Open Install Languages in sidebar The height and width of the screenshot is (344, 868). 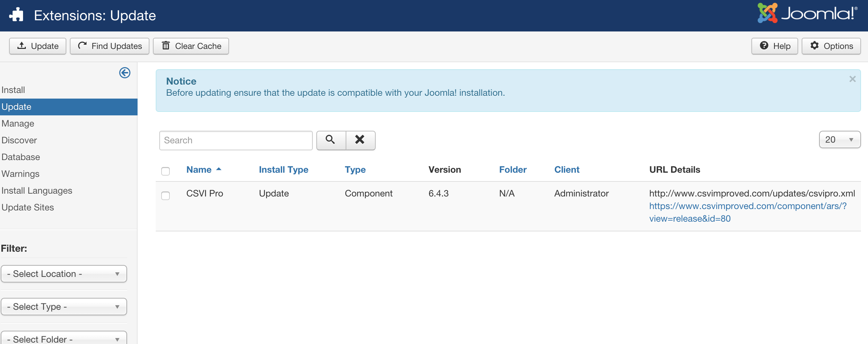point(37,191)
